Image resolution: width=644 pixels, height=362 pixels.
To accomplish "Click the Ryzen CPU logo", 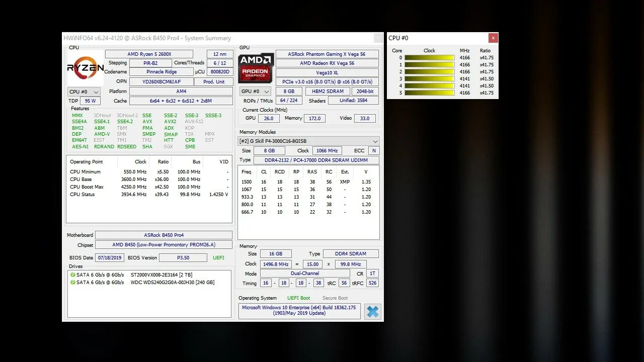I will (86, 68).
